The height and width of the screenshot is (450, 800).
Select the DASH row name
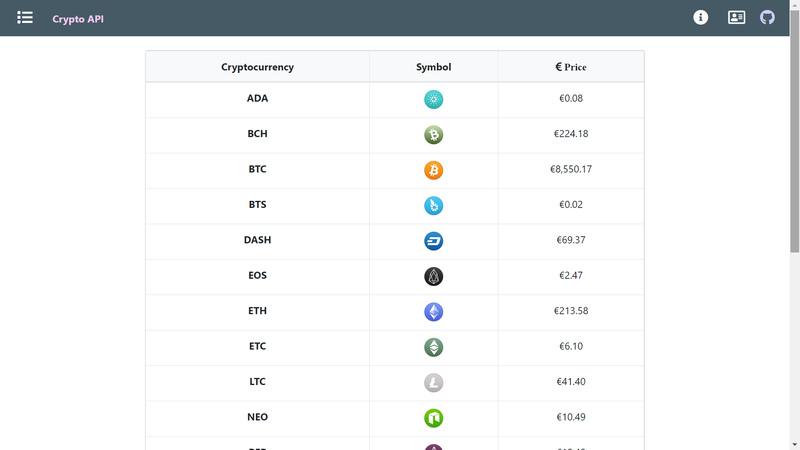click(257, 240)
